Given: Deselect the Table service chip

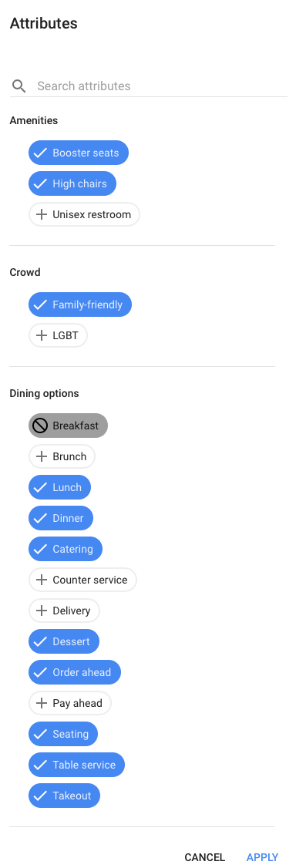Looking at the screenshot, I should click(x=77, y=765).
